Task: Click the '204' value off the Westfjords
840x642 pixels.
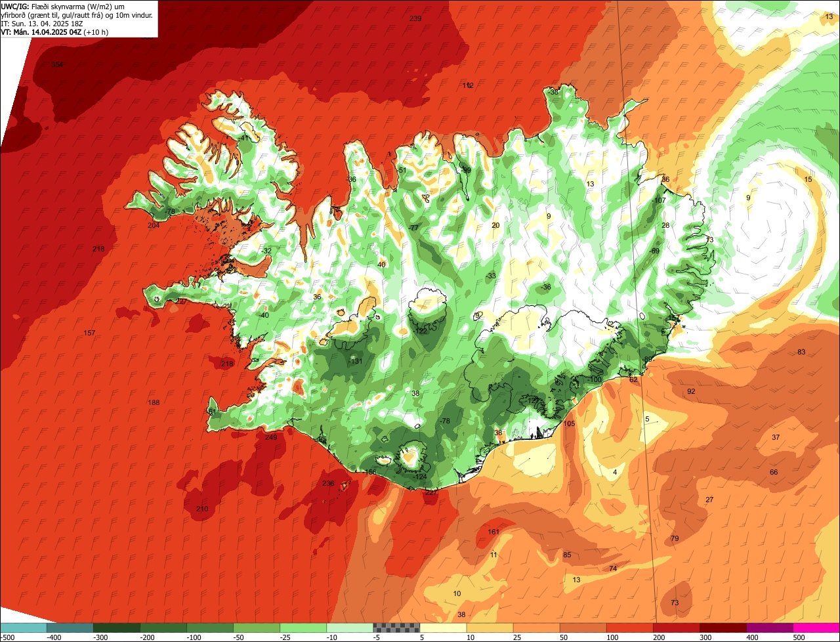Action: point(154,225)
